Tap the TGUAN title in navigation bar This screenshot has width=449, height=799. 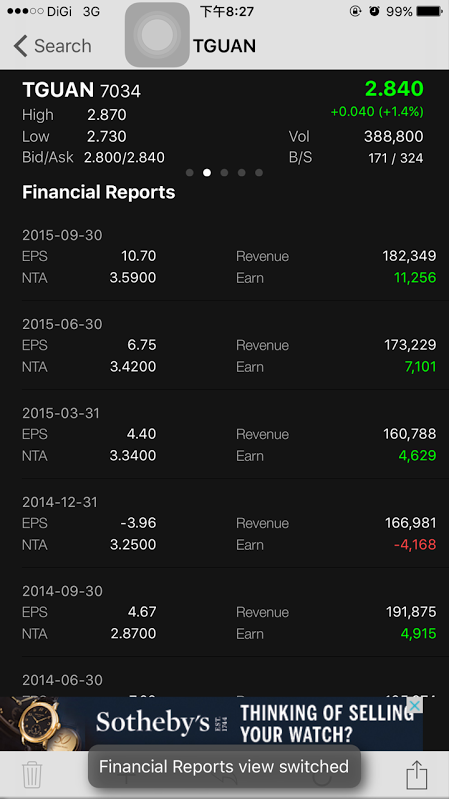coord(224,46)
